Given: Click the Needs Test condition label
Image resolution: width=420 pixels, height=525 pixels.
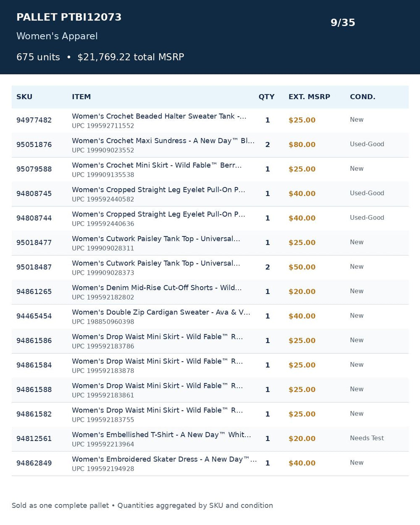Looking at the screenshot, I should tap(367, 438).
